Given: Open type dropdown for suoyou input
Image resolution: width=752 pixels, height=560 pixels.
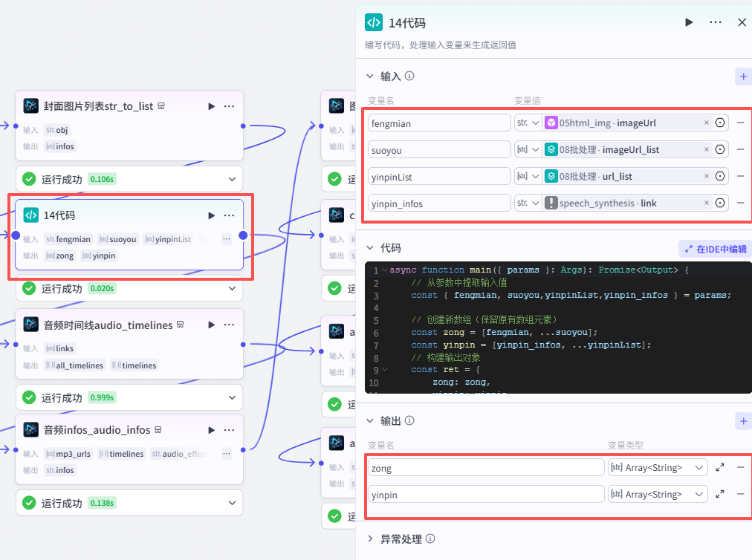Looking at the screenshot, I should coord(528,150).
